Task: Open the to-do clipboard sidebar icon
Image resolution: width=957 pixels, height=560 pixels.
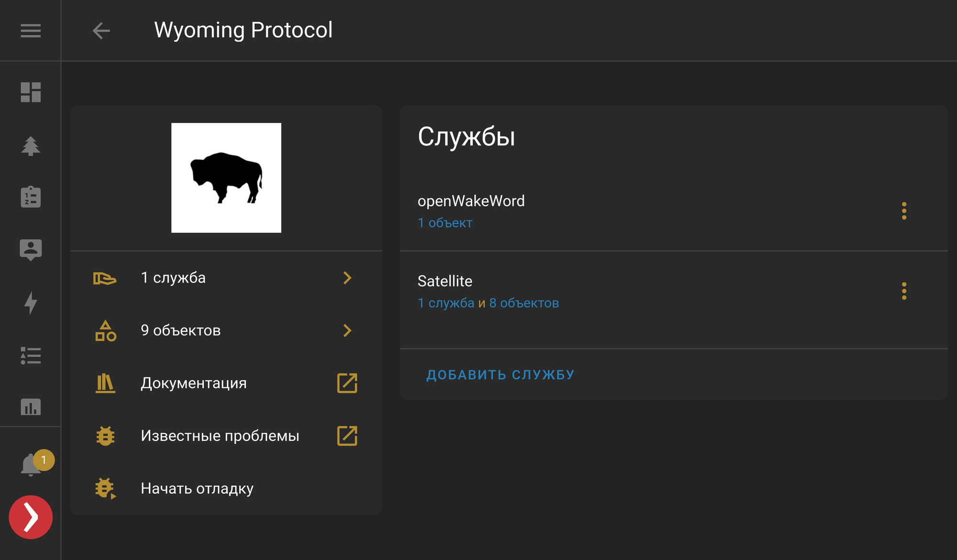Action: coord(31,197)
